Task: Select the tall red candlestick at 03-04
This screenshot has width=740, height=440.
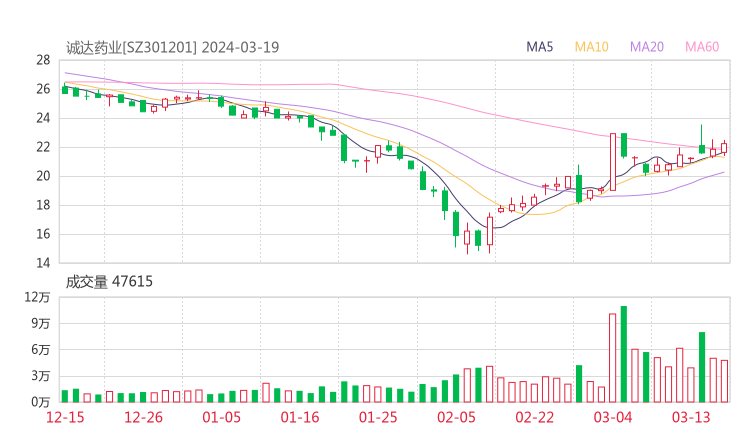Action: (613, 162)
